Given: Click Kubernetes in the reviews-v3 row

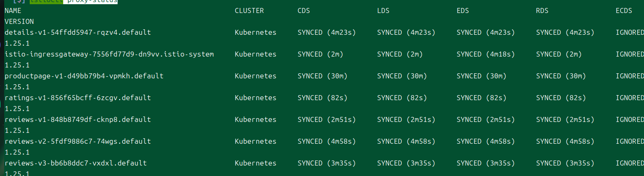Looking at the screenshot, I should click(256, 163).
